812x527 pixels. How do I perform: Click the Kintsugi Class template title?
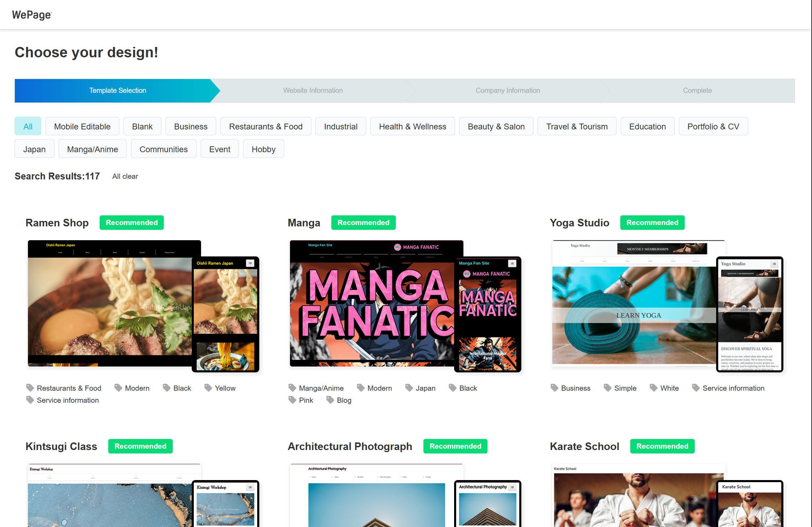point(61,446)
